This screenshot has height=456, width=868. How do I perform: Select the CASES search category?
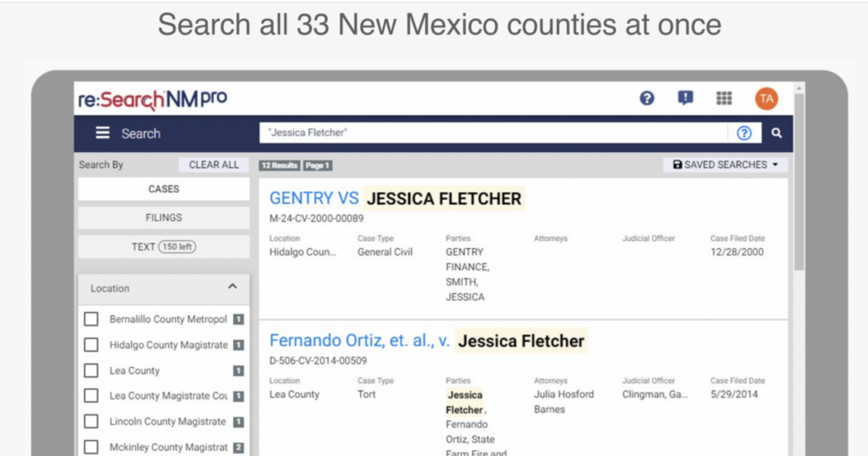163,189
